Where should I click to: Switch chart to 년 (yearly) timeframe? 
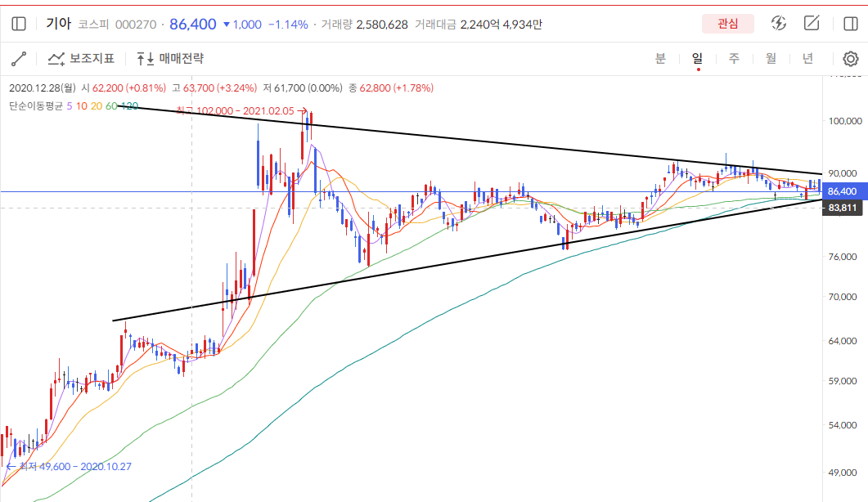(808, 59)
